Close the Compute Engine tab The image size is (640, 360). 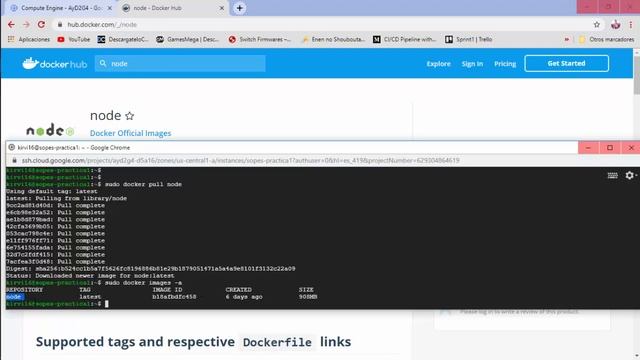[x=109, y=8]
